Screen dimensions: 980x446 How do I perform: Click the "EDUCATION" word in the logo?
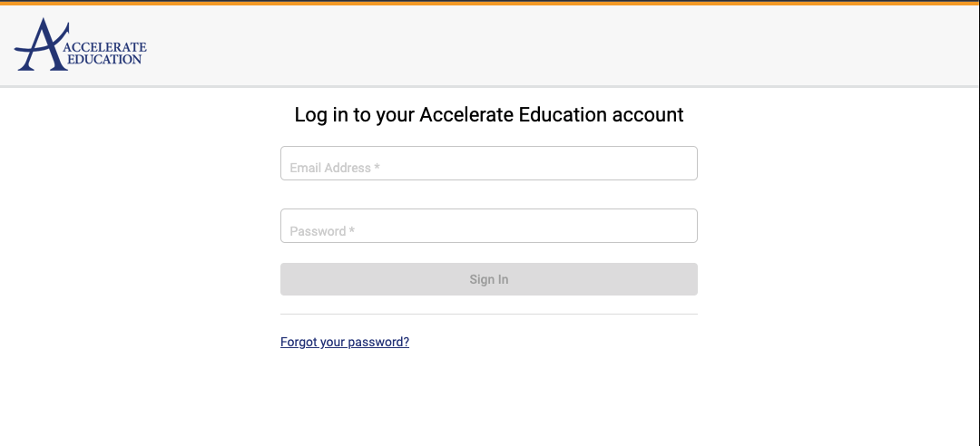click(103, 60)
